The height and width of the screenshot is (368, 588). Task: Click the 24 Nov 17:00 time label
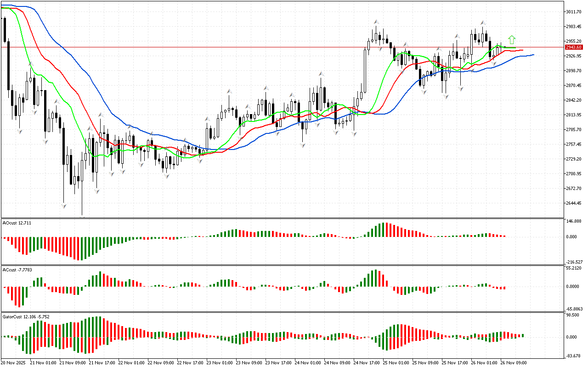(366, 363)
